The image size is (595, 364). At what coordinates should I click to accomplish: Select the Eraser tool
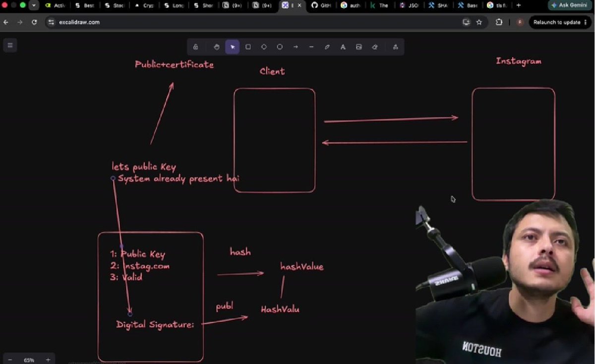click(x=375, y=47)
